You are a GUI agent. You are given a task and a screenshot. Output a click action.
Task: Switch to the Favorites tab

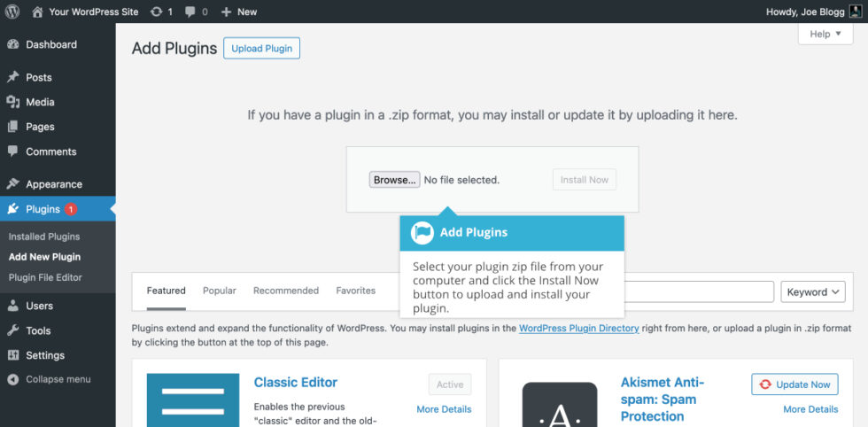(356, 291)
